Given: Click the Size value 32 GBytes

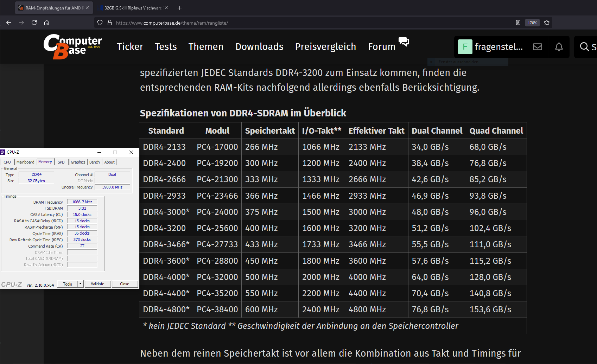Looking at the screenshot, I should (x=36, y=181).
